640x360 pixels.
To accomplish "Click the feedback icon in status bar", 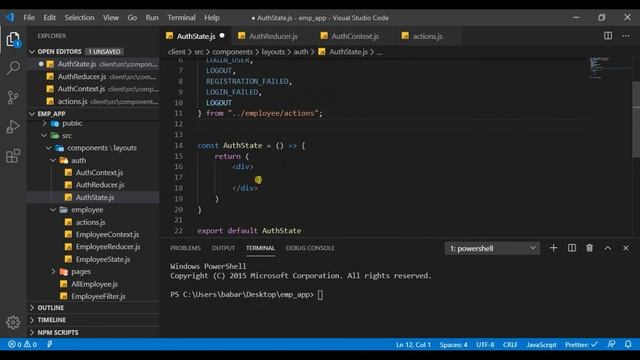I will (x=611, y=344).
